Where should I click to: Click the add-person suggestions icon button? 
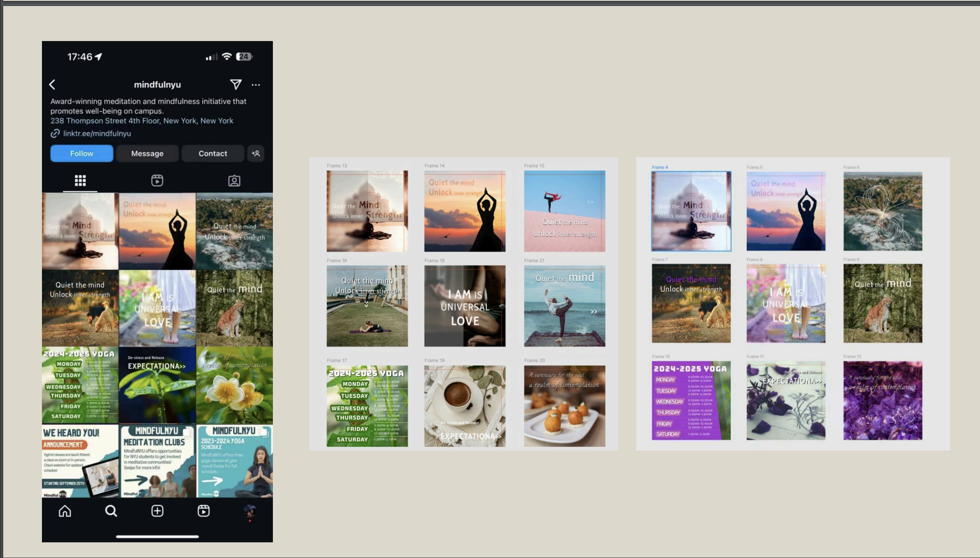[x=256, y=154]
